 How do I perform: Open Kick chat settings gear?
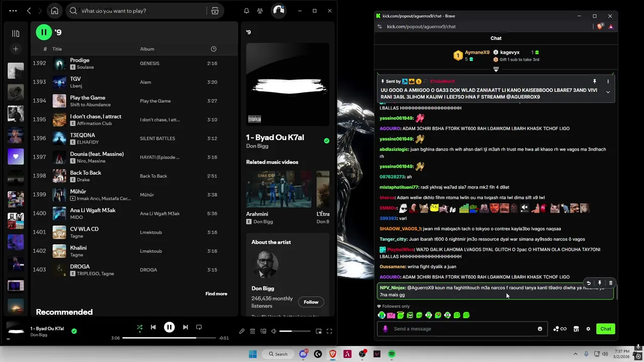[588, 329]
